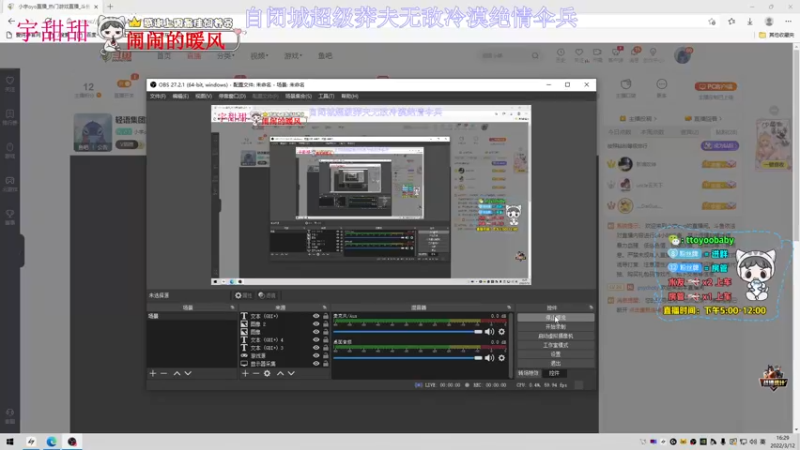Click the 启动虚拟摄像机 button

tap(556, 336)
